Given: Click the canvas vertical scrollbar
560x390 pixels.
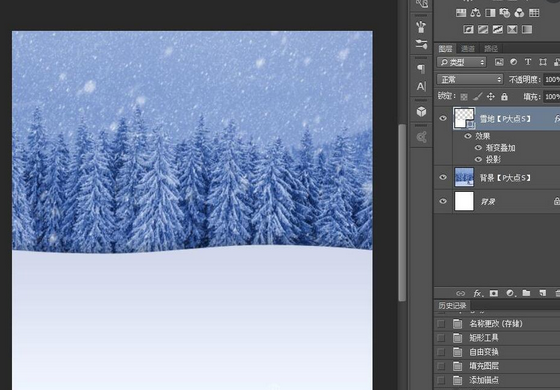Looking at the screenshot, I should (402, 212).
